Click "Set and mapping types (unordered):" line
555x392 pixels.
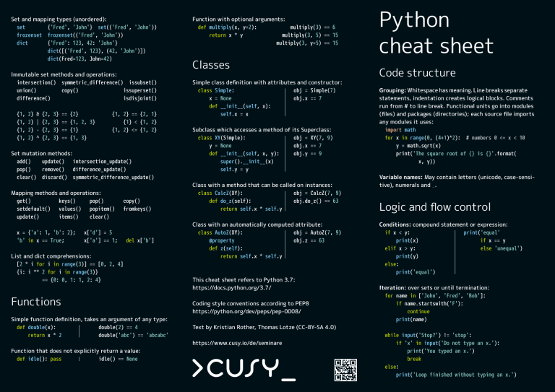click(x=59, y=19)
